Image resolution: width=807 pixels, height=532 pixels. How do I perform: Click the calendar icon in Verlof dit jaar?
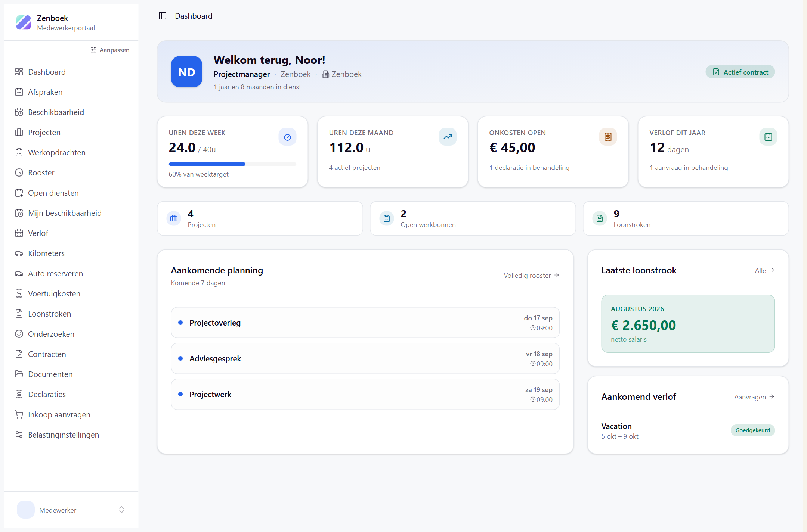click(x=768, y=137)
